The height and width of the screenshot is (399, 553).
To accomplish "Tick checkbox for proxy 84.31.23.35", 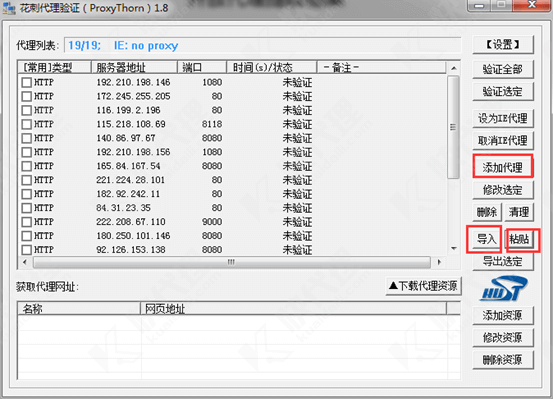I will tap(26, 208).
